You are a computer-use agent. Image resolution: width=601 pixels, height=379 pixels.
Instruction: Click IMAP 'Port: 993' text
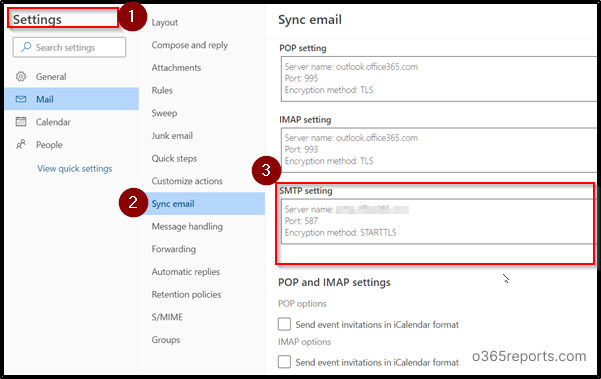click(x=301, y=149)
